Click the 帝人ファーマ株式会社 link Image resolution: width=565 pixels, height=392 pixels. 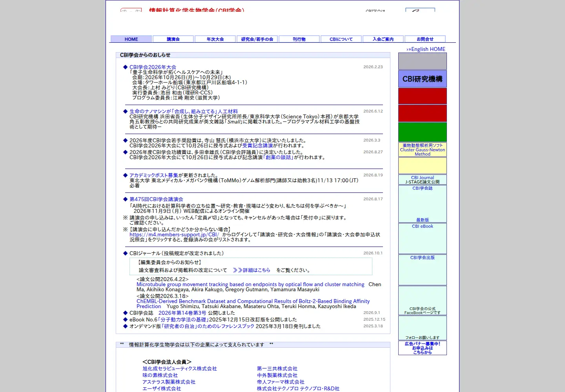[281, 382]
